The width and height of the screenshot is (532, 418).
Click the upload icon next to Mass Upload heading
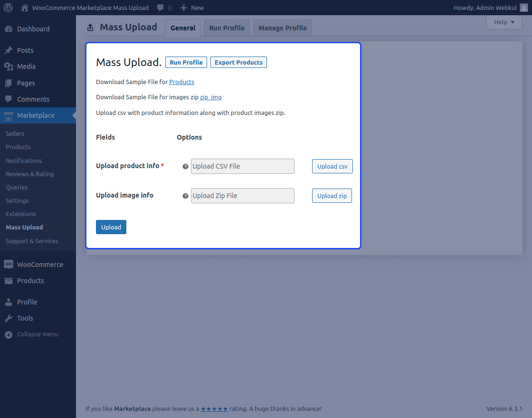pos(90,27)
